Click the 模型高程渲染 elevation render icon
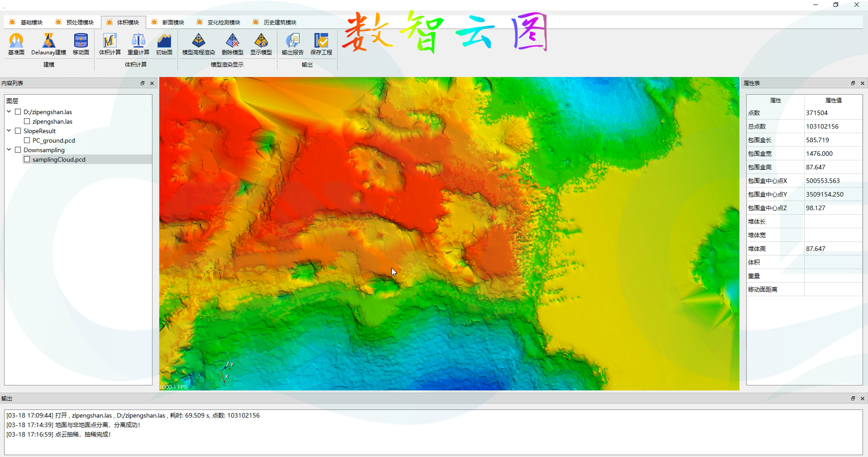 pyautogui.click(x=198, y=41)
